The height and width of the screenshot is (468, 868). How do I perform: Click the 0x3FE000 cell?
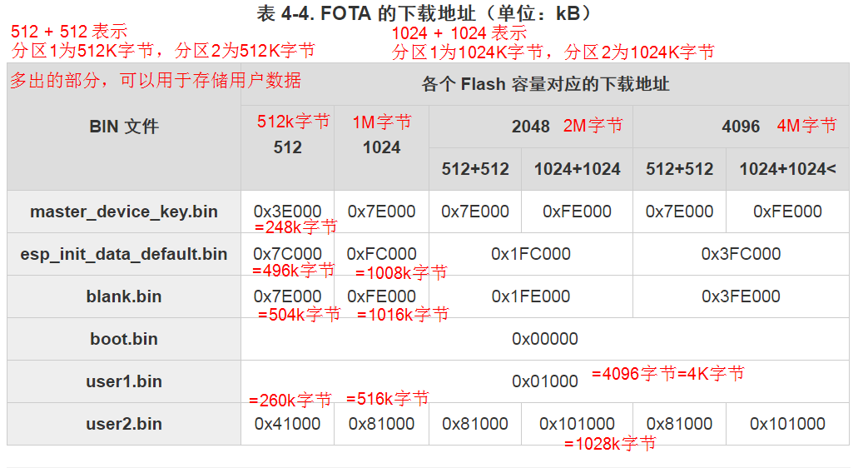tap(741, 296)
